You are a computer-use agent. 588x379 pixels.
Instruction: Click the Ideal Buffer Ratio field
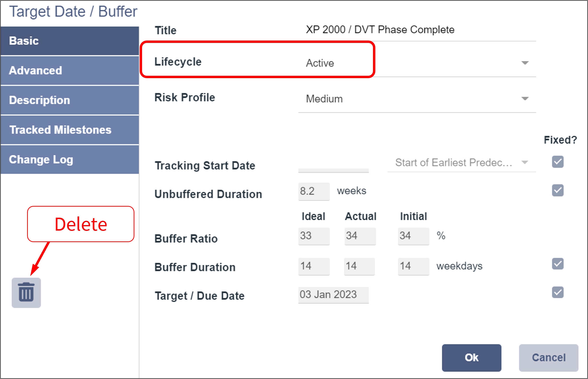[314, 236]
